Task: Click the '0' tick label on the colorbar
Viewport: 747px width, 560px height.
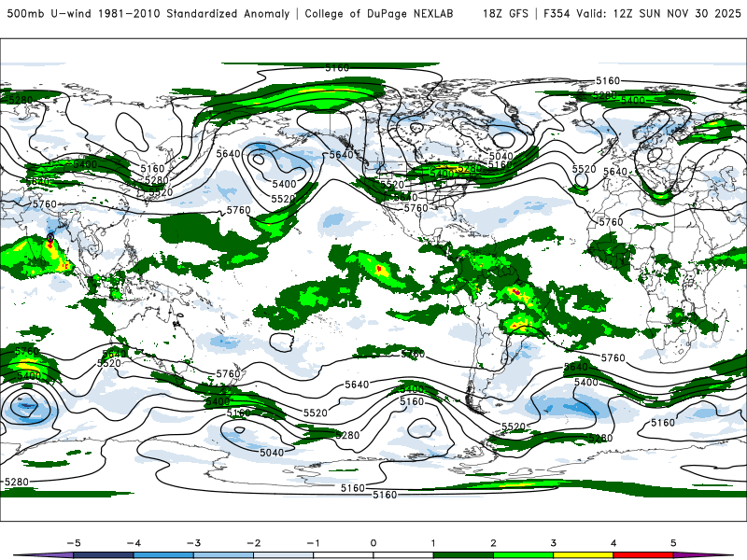Action: coord(373,543)
